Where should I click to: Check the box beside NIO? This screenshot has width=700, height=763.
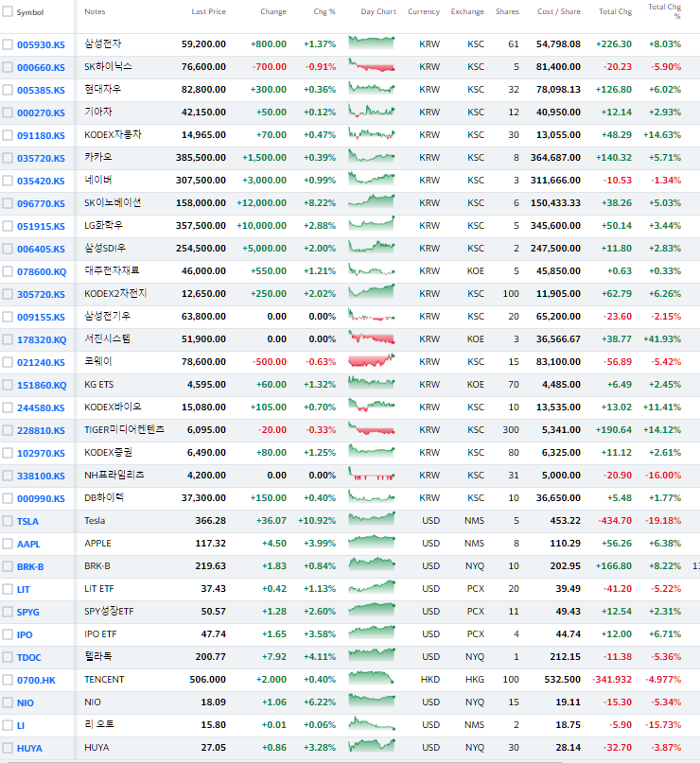click(8, 702)
